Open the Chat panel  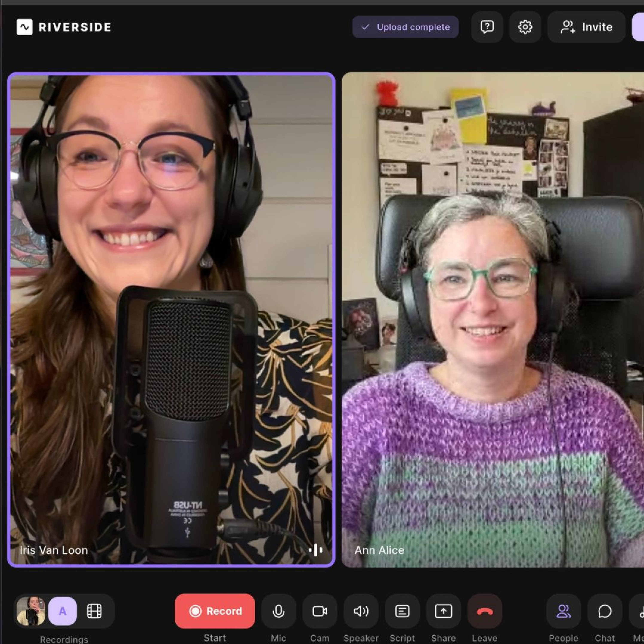pyautogui.click(x=605, y=611)
